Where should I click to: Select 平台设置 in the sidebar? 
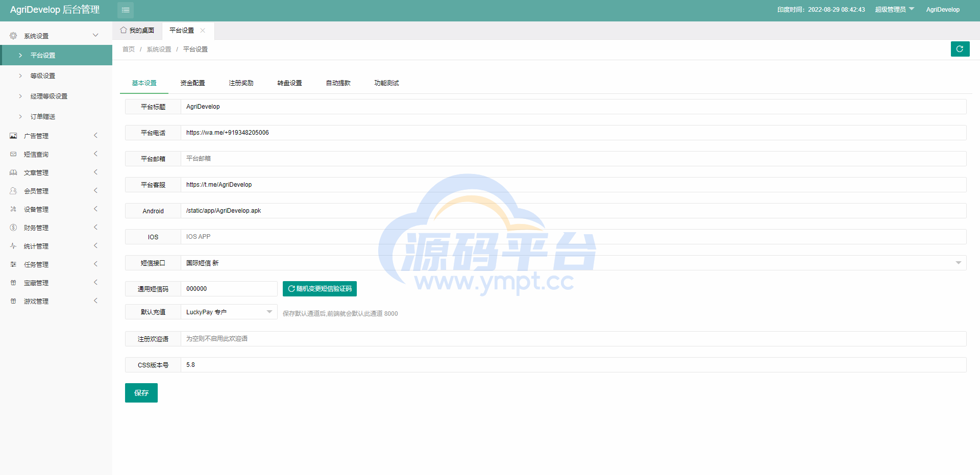[56, 55]
